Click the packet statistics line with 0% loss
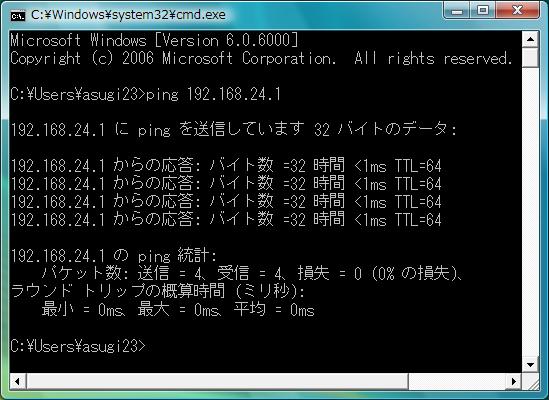 (252, 273)
